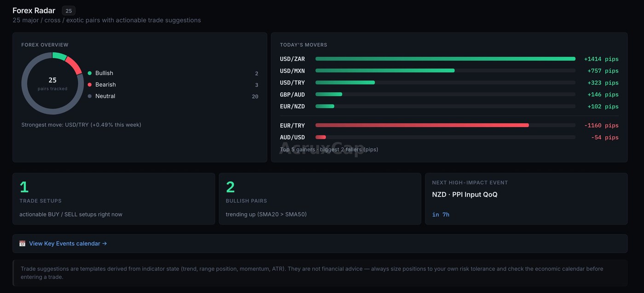
Task: Click the 25 count badge next to Forex Radar
Action: pos(69,11)
